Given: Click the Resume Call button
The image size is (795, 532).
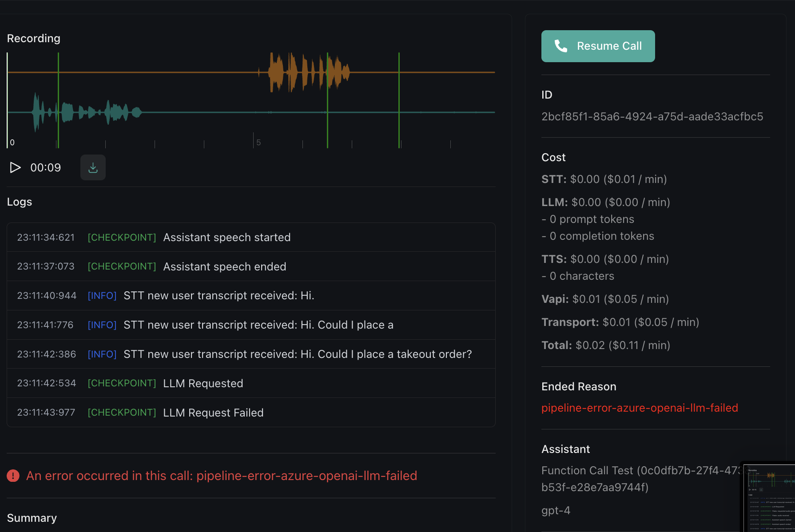Looking at the screenshot, I should pos(598,46).
